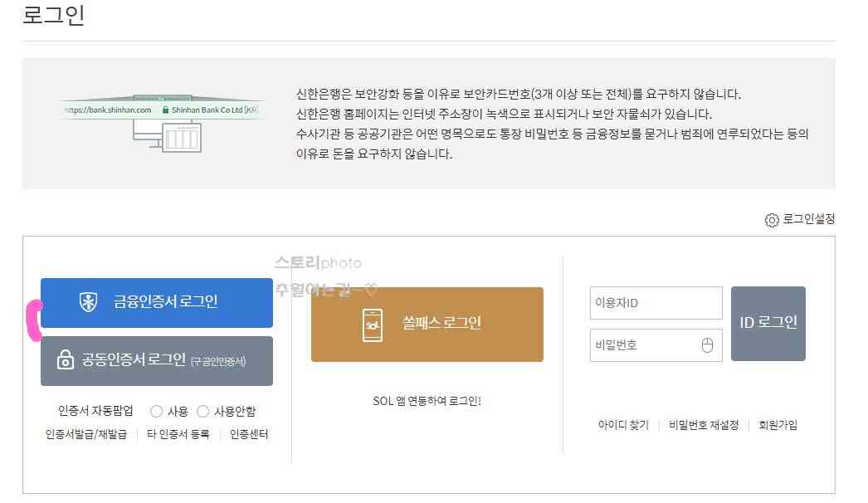Screen dimensions: 868x503
Task: Click the 'SOL 앱 연동하여 로그인!' text
Action: point(427,401)
